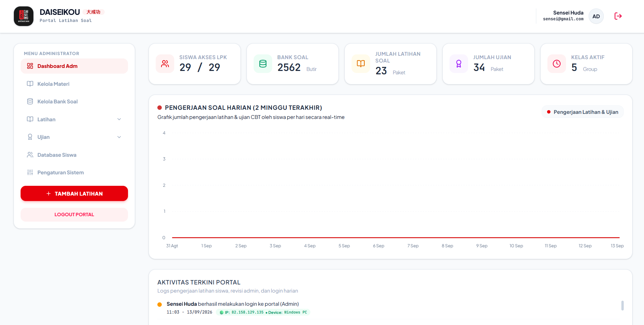The image size is (644, 325).
Task: Click the Latihan book icon in sidebar
Action: point(30,119)
